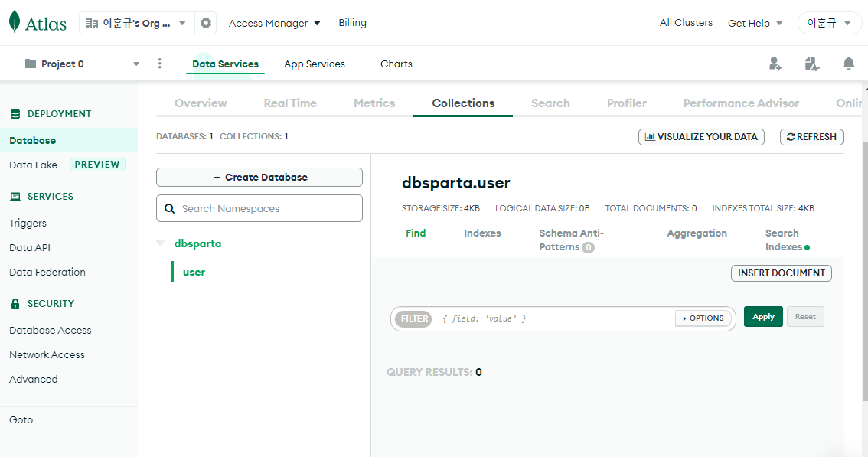Expand the Project 0 selector arrow
This screenshot has height=457, width=868.
[136, 64]
